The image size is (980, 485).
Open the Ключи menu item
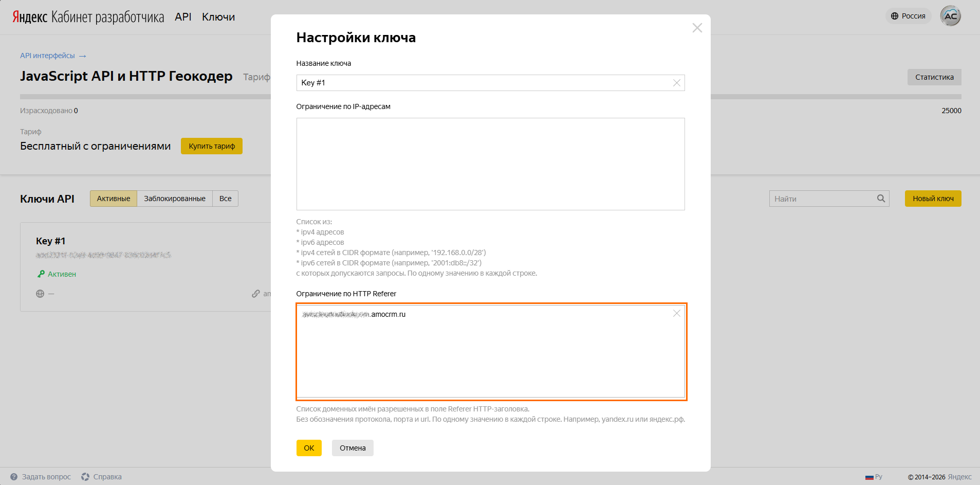point(218,17)
